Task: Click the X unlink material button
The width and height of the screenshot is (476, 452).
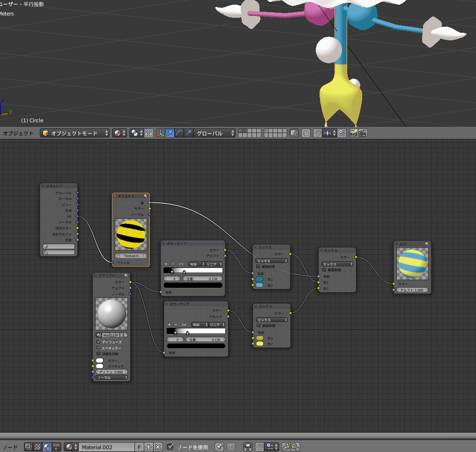Action: pyautogui.click(x=158, y=447)
